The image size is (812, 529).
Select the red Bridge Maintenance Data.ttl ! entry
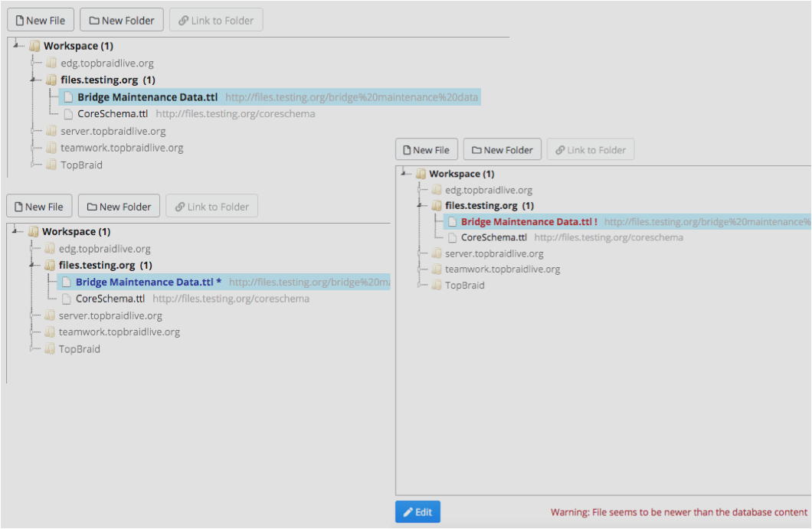(x=529, y=222)
